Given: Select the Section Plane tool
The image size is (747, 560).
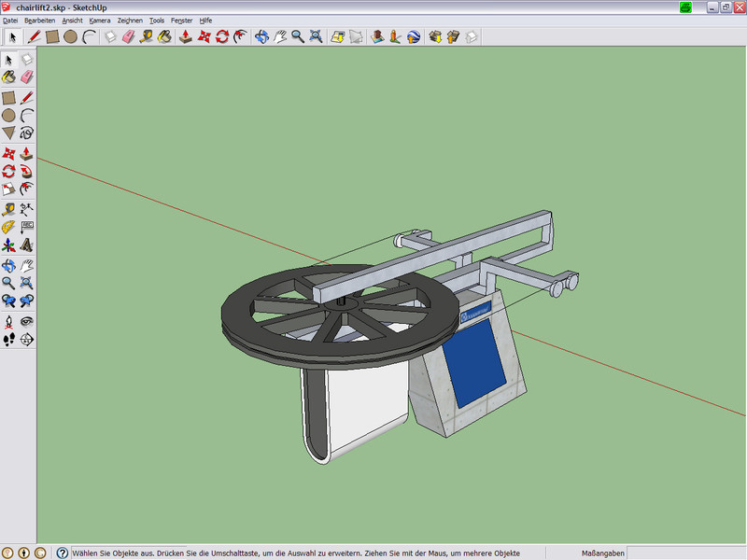Looking at the screenshot, I should [x=27, y=340].
